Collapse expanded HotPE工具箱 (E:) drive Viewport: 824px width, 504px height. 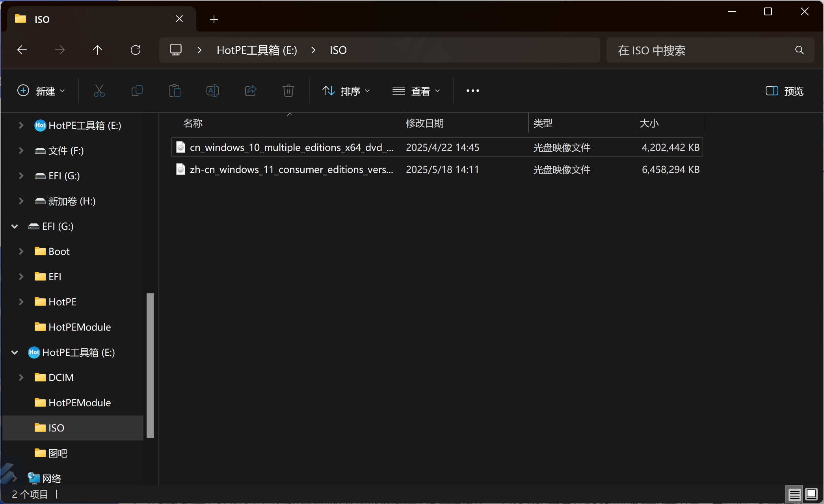tap(15, 352)
